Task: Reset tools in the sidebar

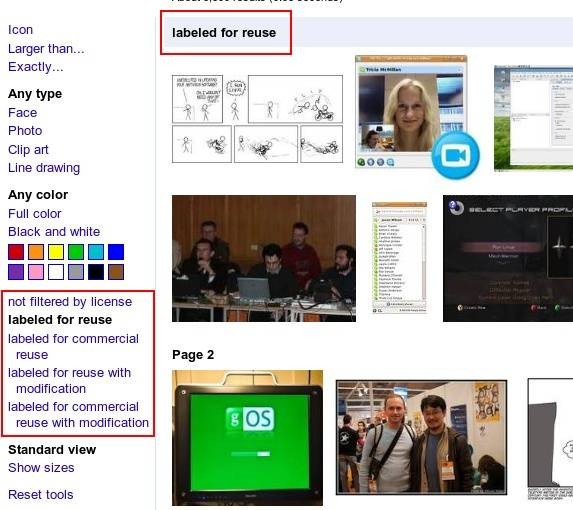Action: 41,495
